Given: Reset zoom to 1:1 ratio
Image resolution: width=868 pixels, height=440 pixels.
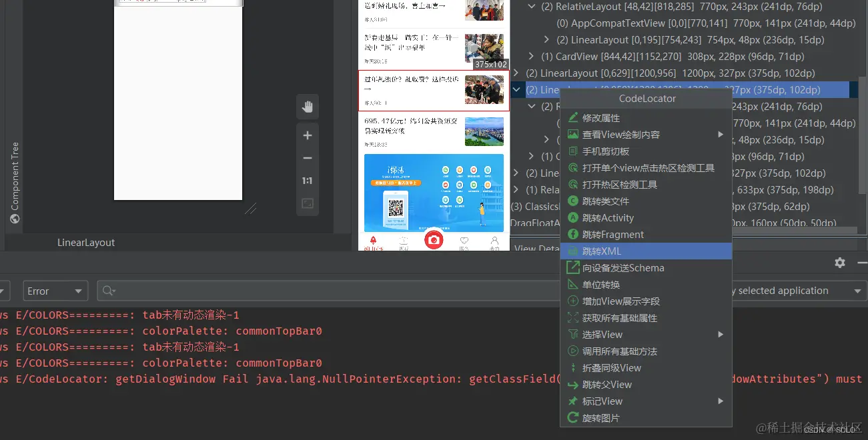Looking at the screenshot, I should coord(308,181).
